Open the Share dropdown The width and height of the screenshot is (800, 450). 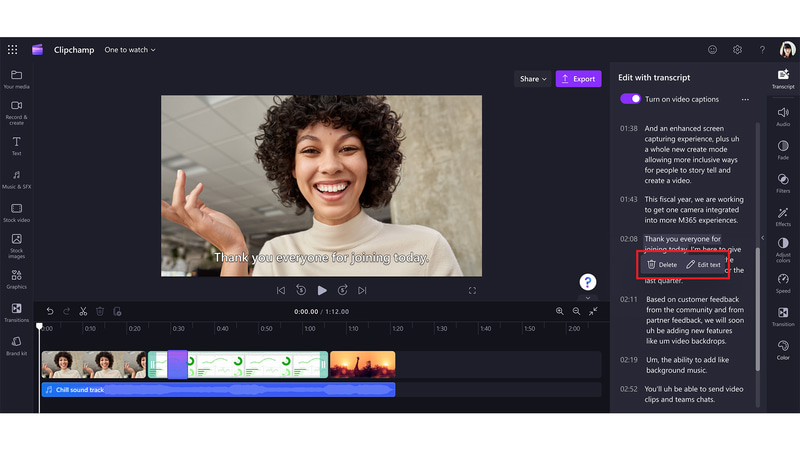(x=533, y=79)
